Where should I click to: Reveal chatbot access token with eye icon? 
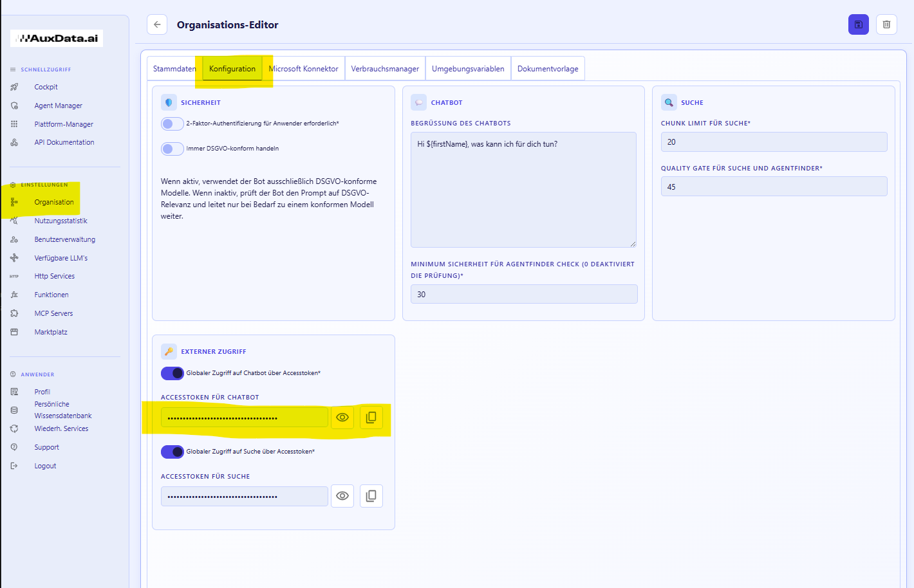click(342, 418)
